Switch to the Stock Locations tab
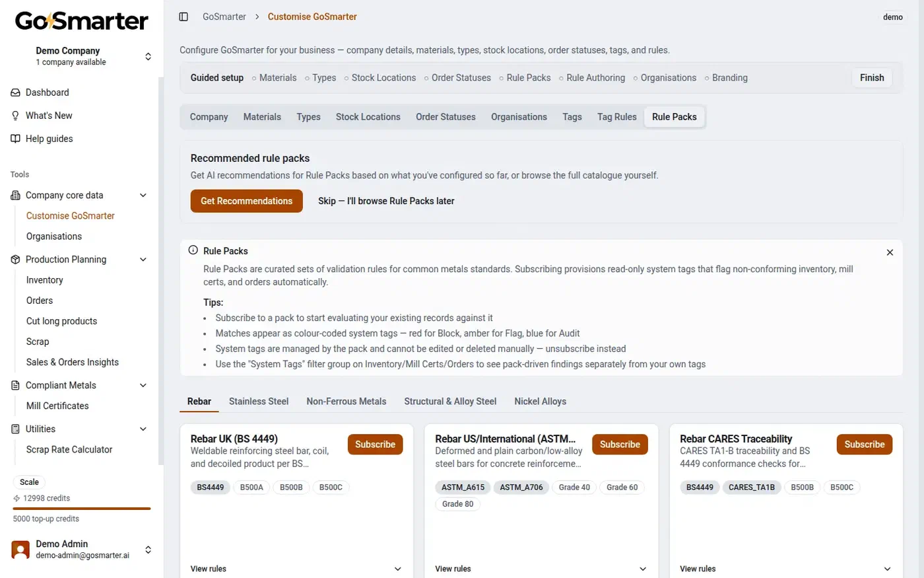The width and height of the screenshot is (924, 578). point(368,117)
